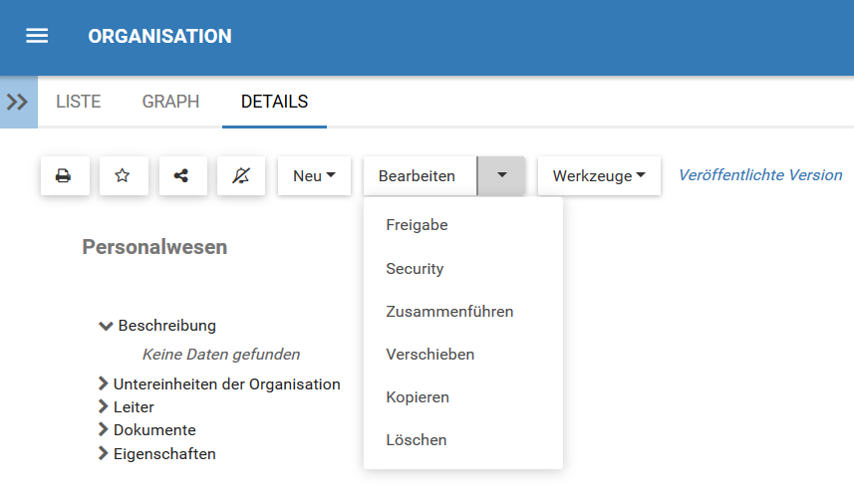
Task: Expand the collapsed side panel arrows
Action: [x=17, y=102]
